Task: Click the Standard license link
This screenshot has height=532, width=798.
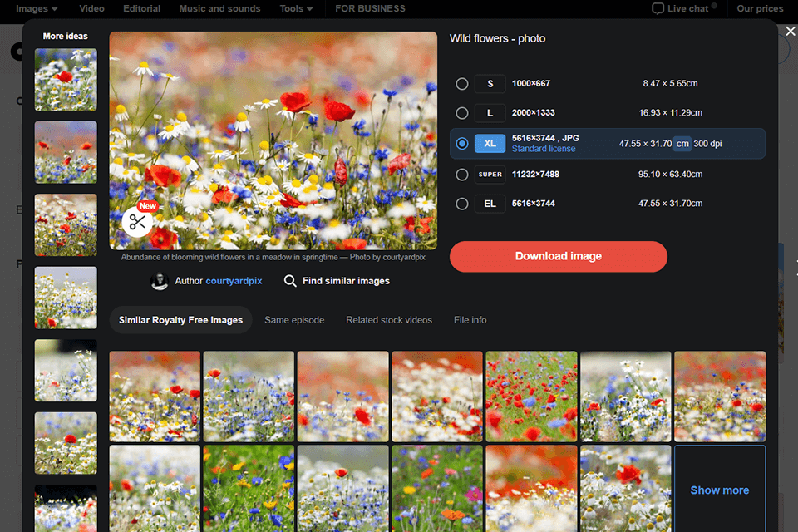Action: pyautogui.click(x=544, y=149)
